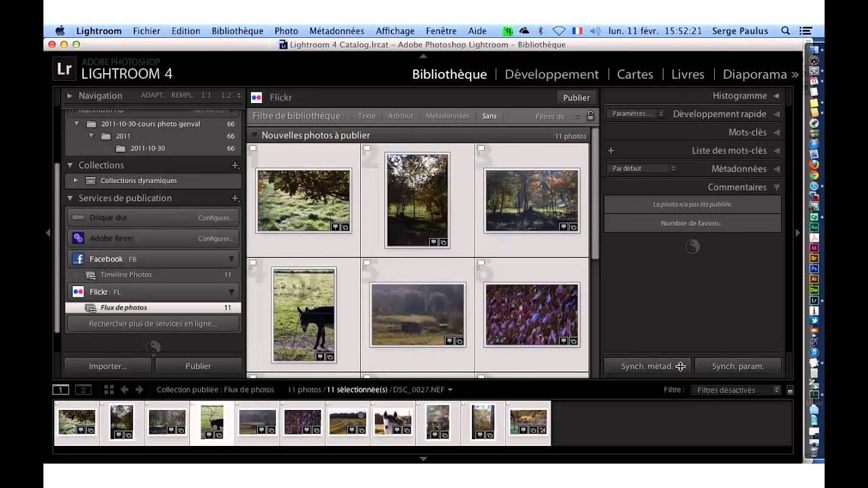868x488 pixels.
Task: Collapse the 2011-10-30-cours photo genval folder
Action: (x=76, y=124)
